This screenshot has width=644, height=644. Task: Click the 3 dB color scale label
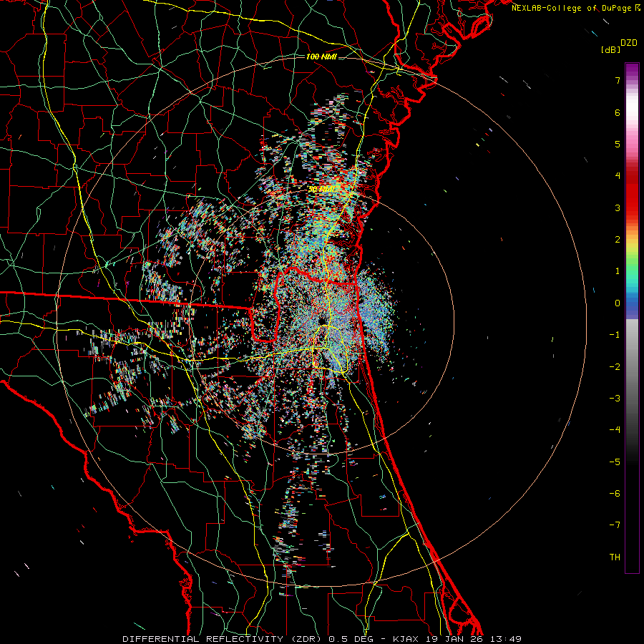(x=618, y=208)
